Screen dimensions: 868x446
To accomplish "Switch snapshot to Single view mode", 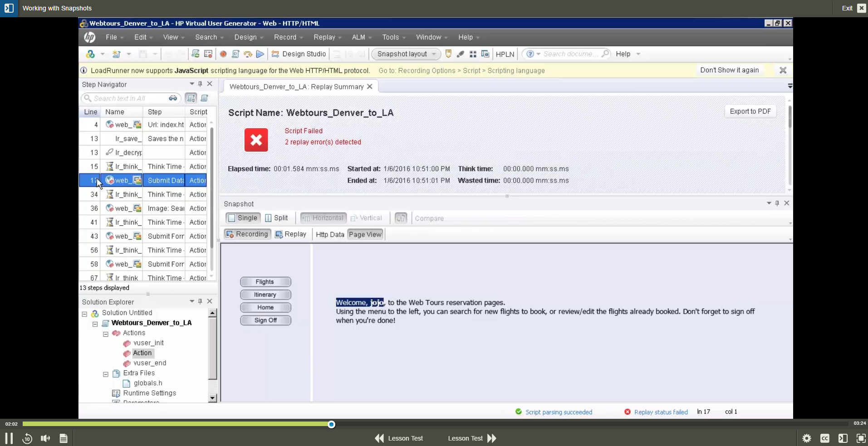I will 243,218.
